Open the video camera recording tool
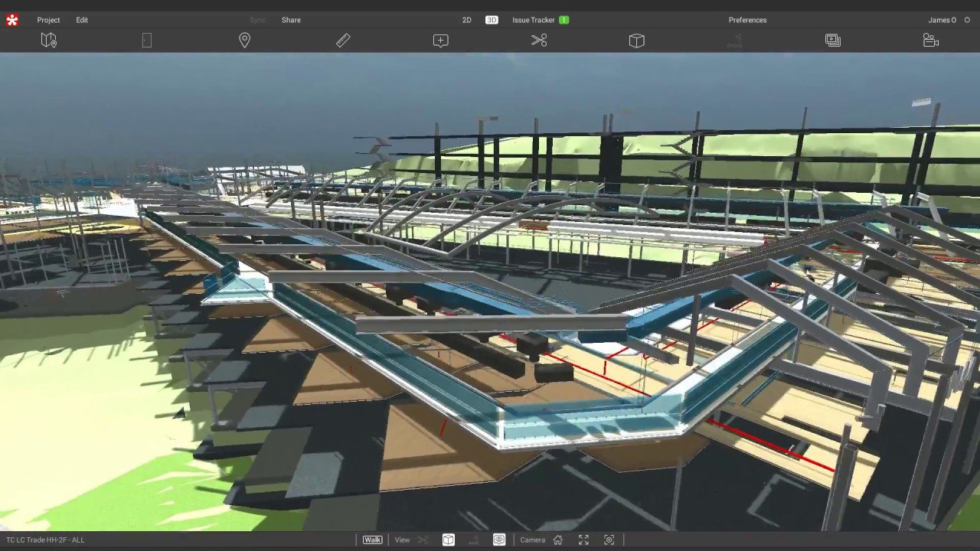This screenshot has height=551, width=980. 931,41
